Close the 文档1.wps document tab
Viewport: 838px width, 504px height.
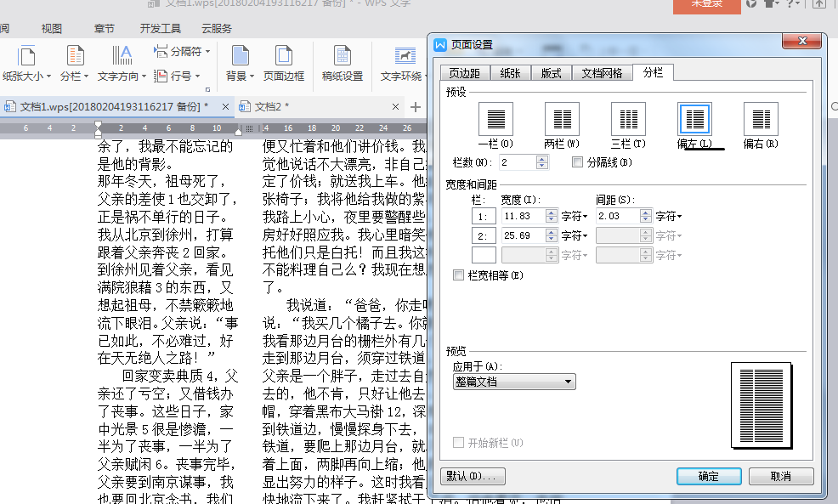click(225, 107)
